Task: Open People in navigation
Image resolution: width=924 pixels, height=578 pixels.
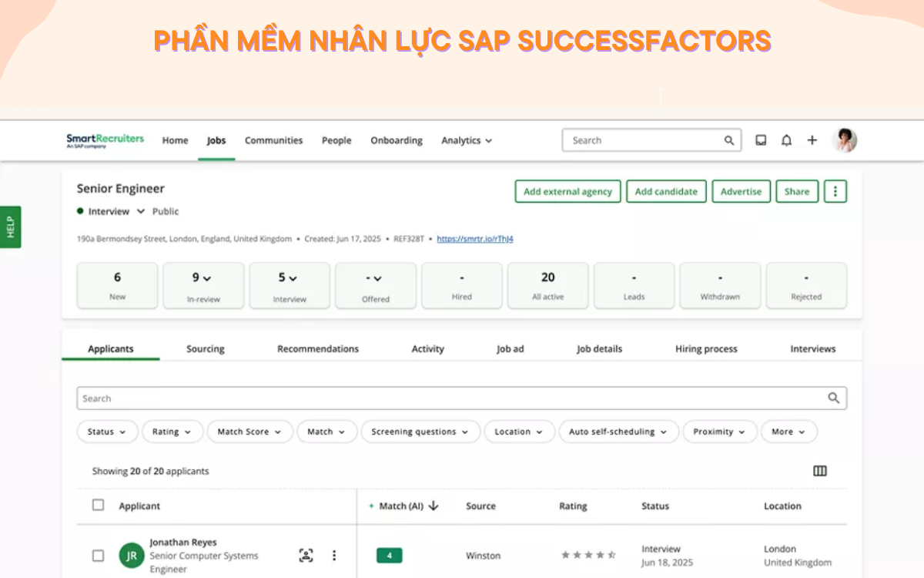Action: (x=336, y=140)
